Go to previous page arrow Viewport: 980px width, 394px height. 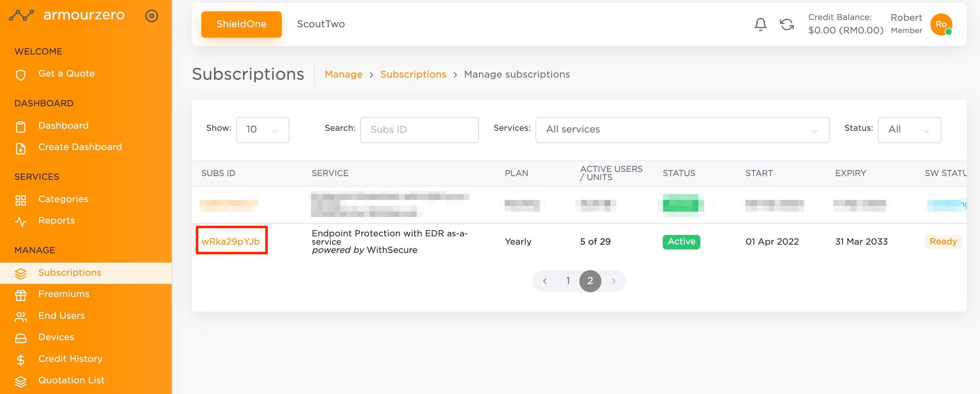[x=545, y=281]
